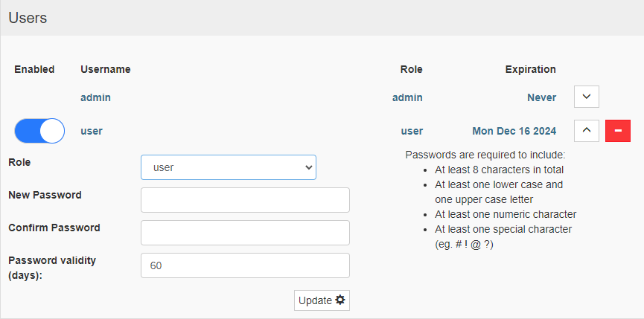Select the admin username link
644x319 pixels.
96,97
